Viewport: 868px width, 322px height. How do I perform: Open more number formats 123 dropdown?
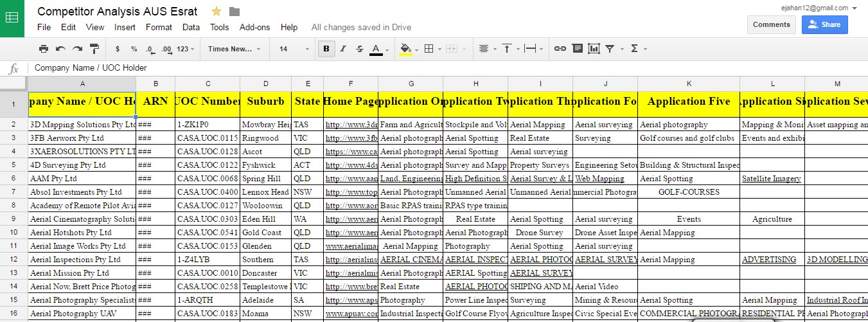point(186,49)
